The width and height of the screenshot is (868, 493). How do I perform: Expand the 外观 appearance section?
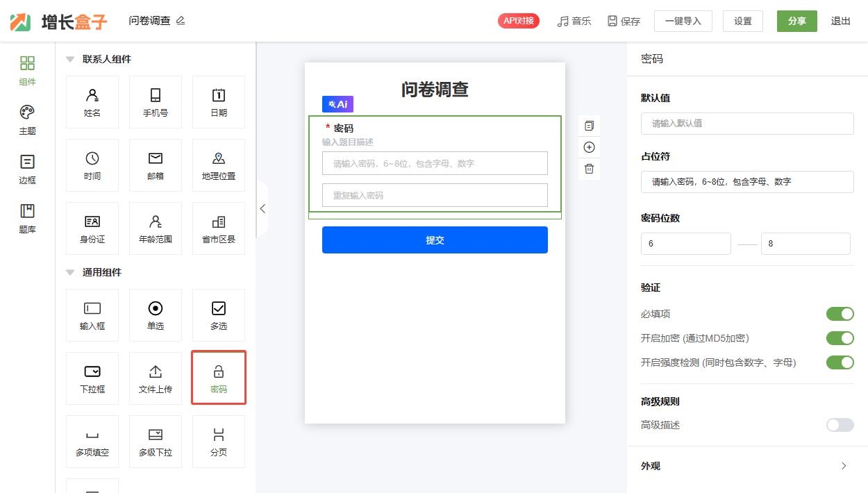click(x=844, y=466)
